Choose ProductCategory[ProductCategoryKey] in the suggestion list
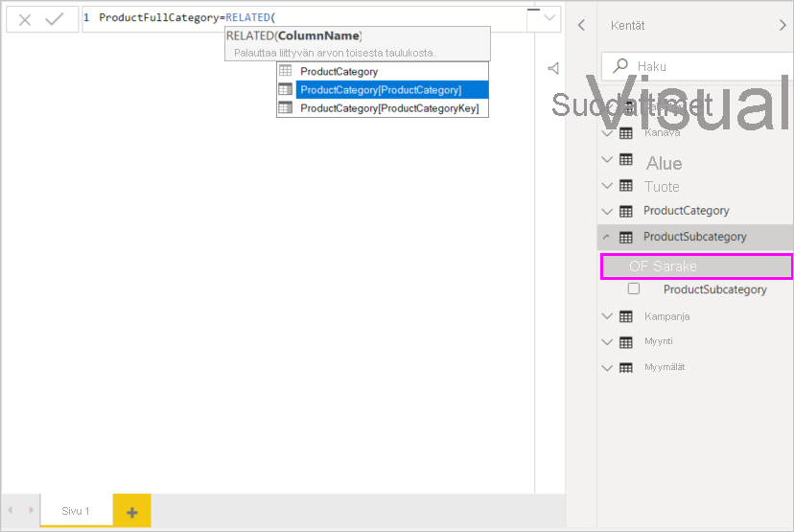This screenshot has height=532, width=794. click(388, 108)
